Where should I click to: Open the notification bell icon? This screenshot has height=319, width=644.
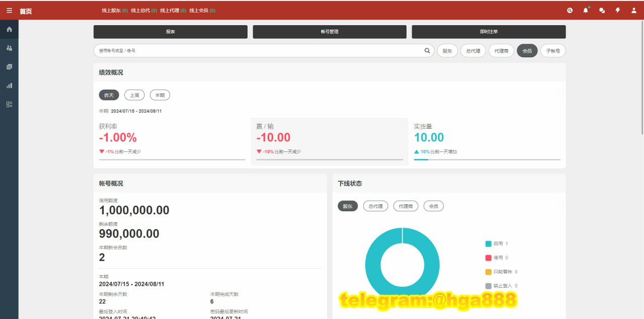[586, 11]
